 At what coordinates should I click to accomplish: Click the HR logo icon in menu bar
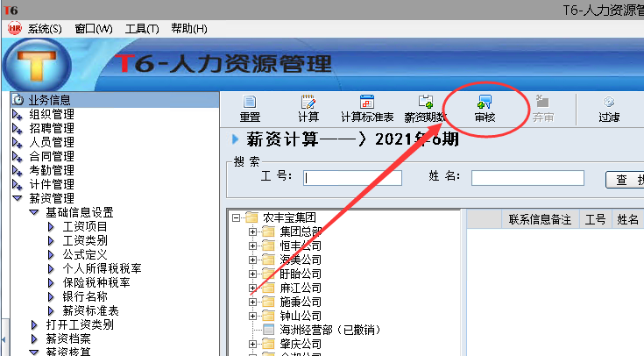(15, 29)
